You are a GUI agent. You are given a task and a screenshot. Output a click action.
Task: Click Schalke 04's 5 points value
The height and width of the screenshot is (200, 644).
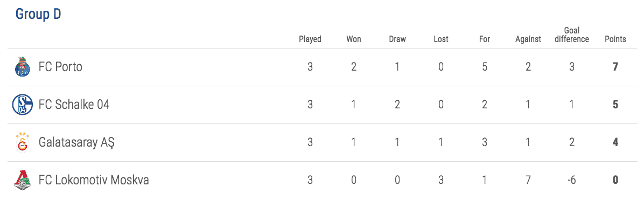[615, 105]
